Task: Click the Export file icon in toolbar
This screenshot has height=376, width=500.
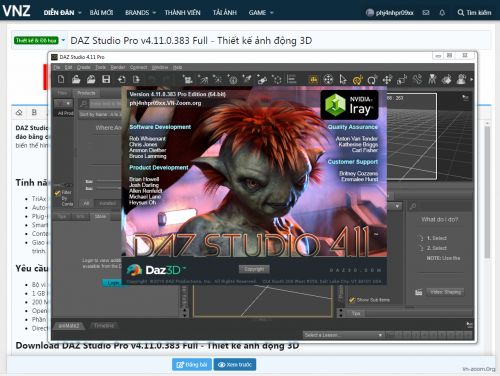Action: [x=136, y=79]
